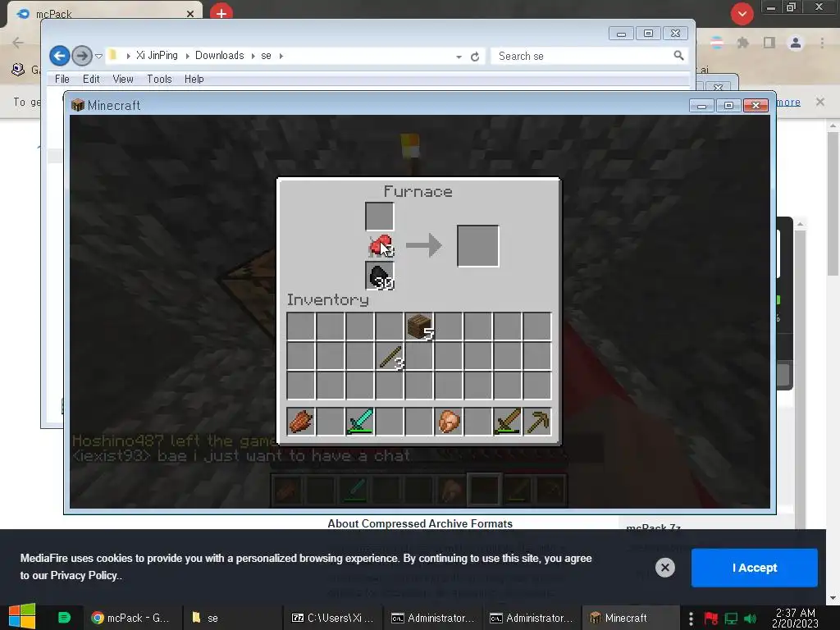Focus the Search se input field
Screen dimensions: 840x630
pos(582,56)
